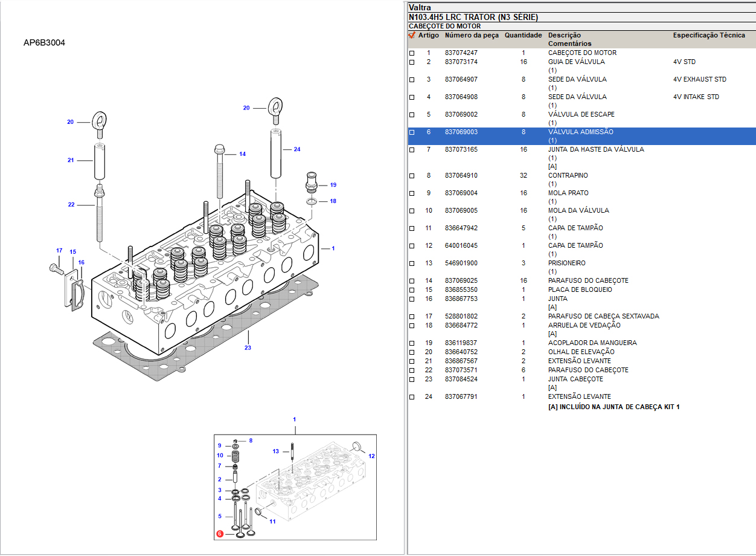Click the 'Quantidade' column header
756x556 pixels.
click(523, 36)
